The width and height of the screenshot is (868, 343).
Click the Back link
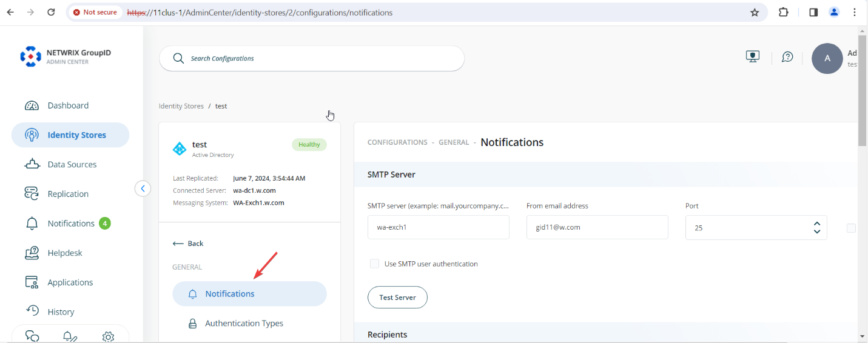[188, 244]
